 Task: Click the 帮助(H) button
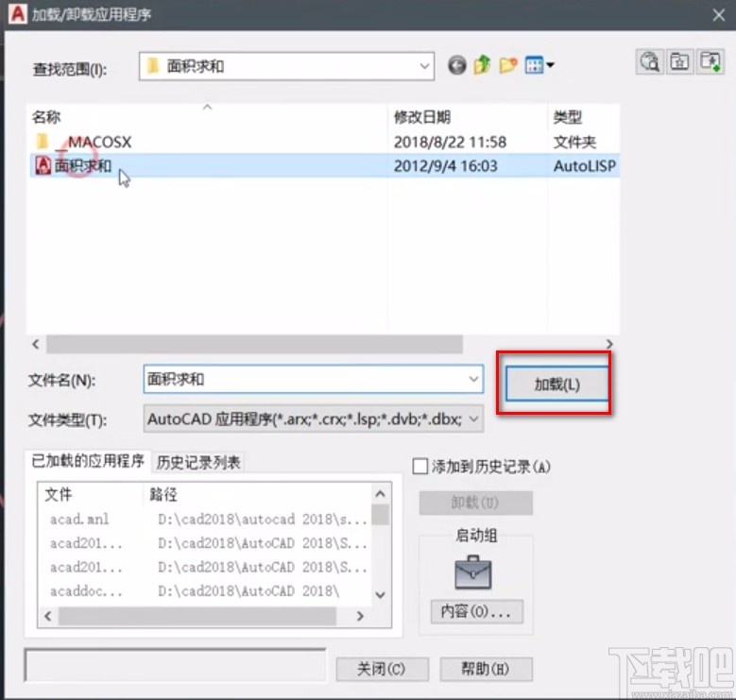(486, 669)
